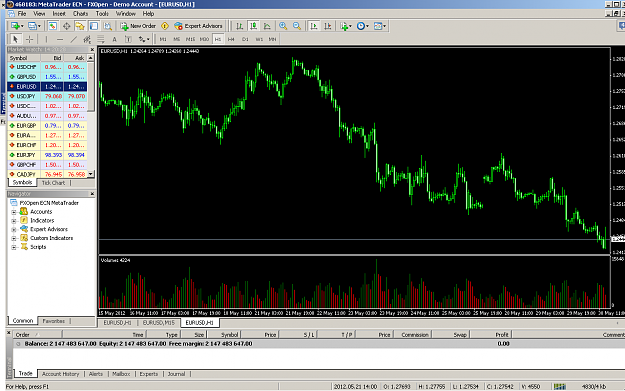The width and height of the screenshot is (625, 391).
Task: Set timeframe to D1
Action: 245,39
